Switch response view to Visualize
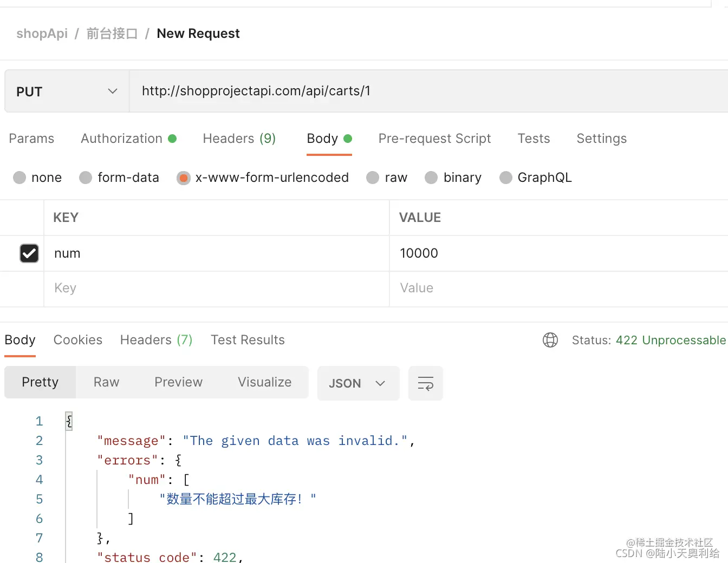Image resolution: width=728 pixels, height=563 pixels. click(x=264, y=382)
